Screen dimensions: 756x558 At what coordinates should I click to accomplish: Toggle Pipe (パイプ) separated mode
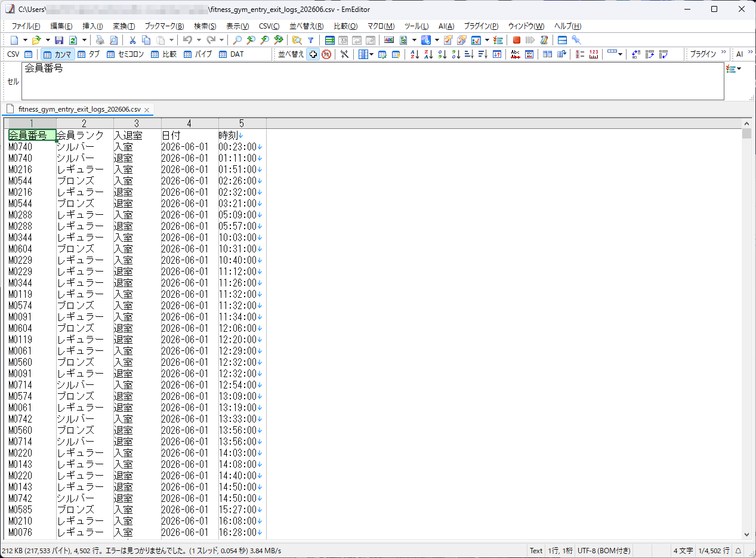coord(198,54)
